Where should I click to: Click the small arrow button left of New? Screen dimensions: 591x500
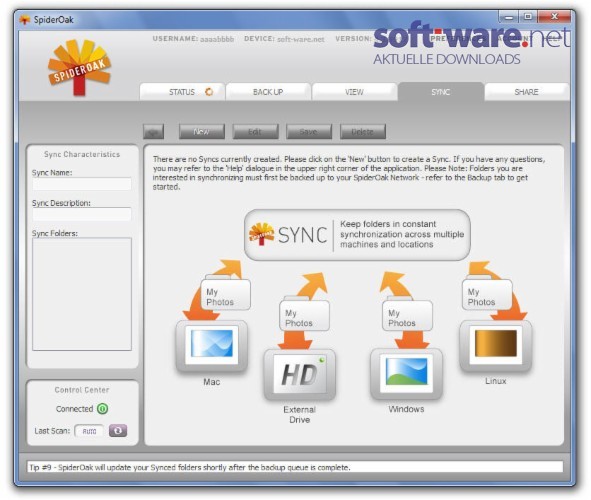coord(153,132)
